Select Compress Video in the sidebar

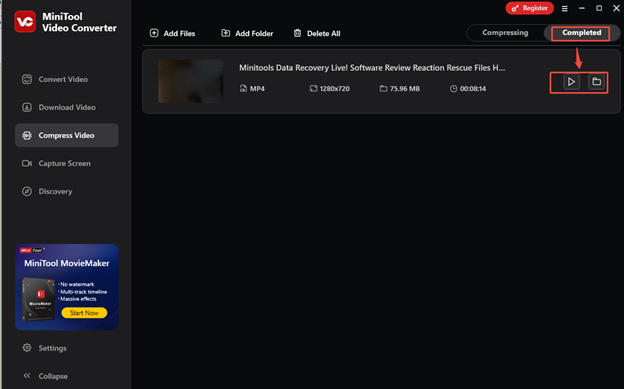click(66, 135)
